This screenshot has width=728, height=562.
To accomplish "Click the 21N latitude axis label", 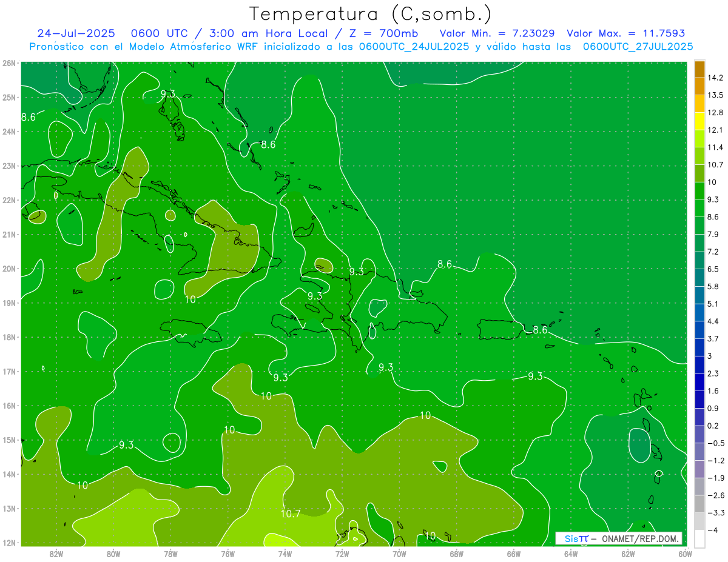I will tap(9, 235).
